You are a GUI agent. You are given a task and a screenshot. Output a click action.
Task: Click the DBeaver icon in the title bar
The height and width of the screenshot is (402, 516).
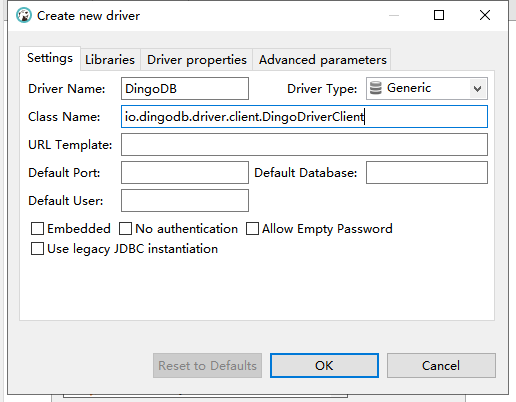pyautogui.click(x=24, y=15)
